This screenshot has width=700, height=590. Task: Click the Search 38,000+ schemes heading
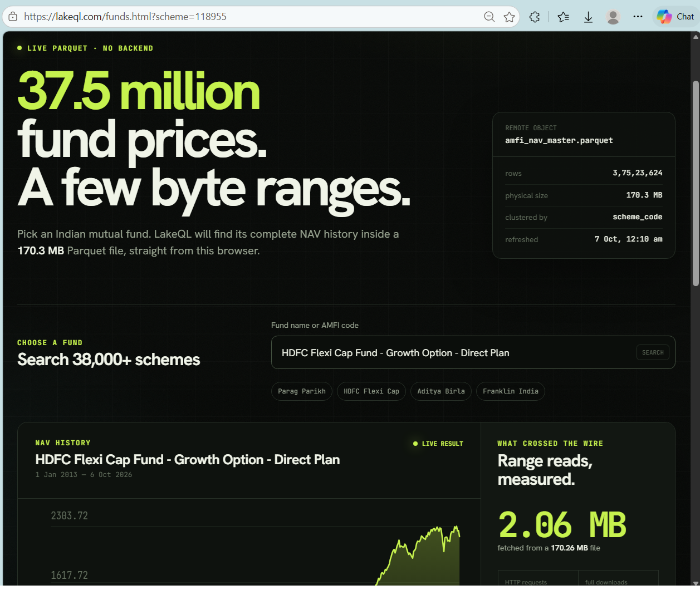pos(109,360)
